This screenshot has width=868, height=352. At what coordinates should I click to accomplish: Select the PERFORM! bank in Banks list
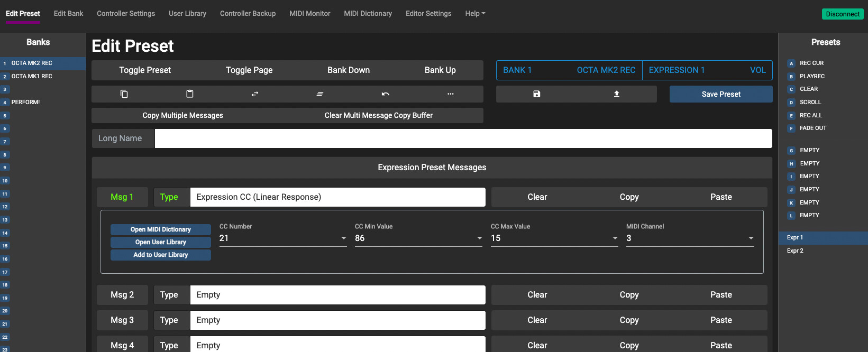click(25, 102)
